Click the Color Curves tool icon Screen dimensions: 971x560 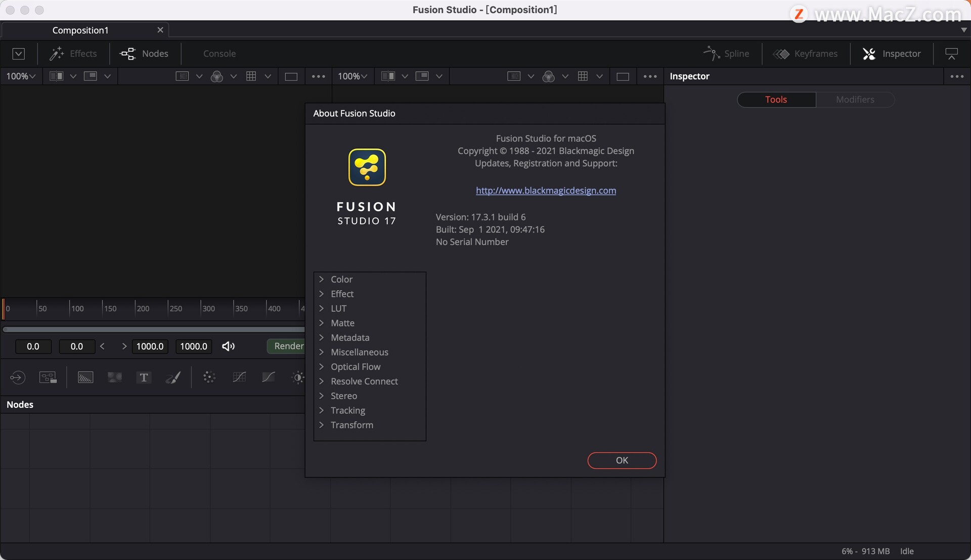[x=239, y=377]
